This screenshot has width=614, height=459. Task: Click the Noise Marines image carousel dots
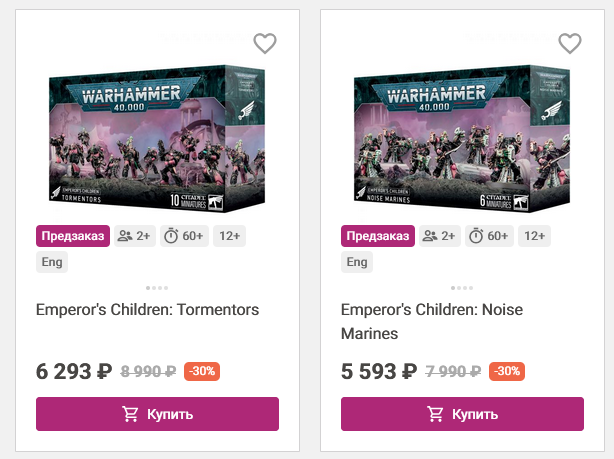pos(462,288)
